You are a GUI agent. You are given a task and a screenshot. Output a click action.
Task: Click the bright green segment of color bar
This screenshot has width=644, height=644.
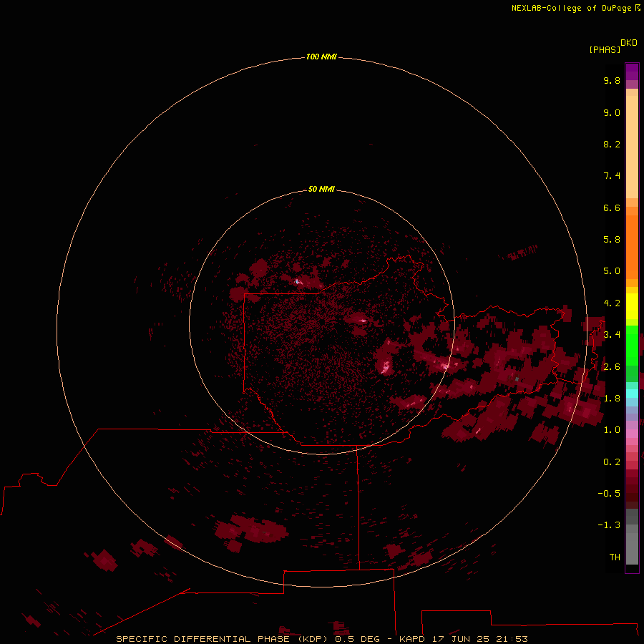point(632,345)
